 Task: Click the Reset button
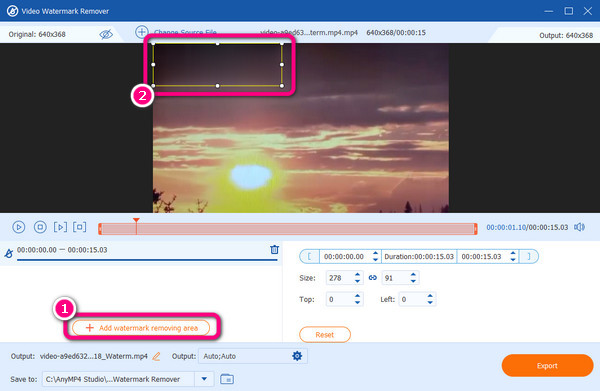[324, 335]
